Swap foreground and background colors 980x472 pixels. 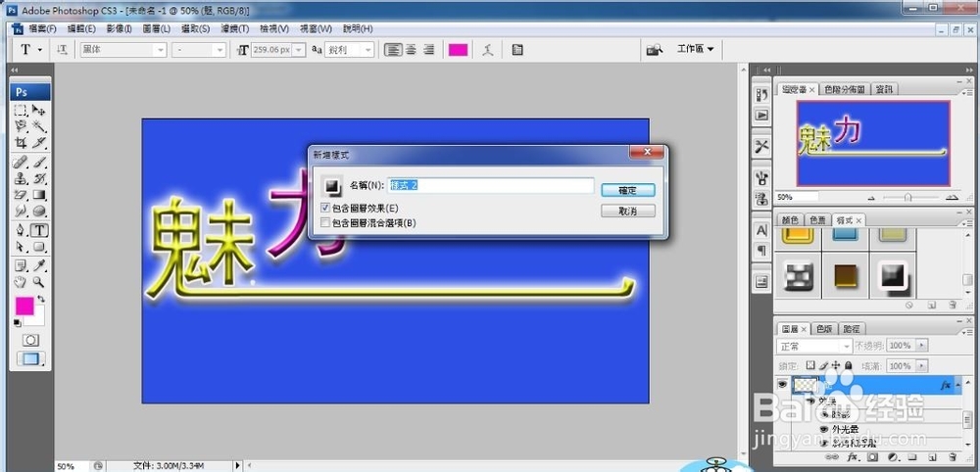coord(41,299)
